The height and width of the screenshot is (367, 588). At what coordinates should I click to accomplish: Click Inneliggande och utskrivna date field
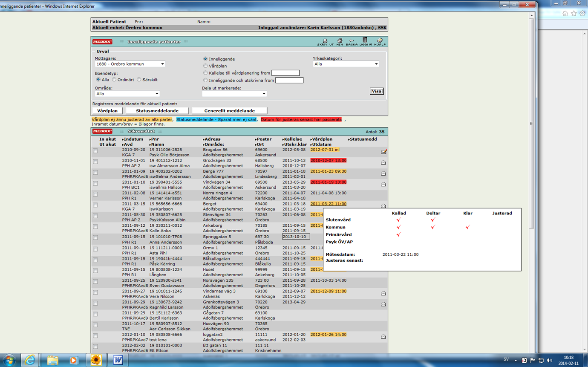(289, 80)
